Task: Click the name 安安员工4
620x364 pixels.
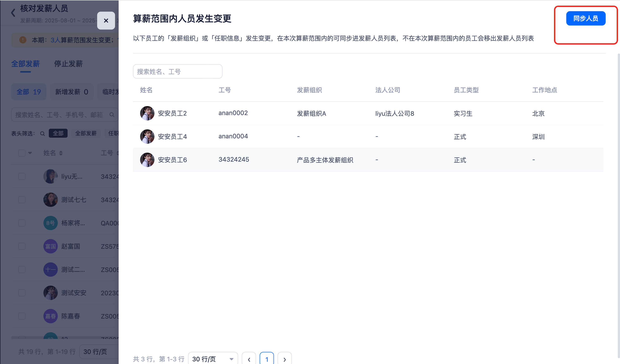Action: point(172,137)
